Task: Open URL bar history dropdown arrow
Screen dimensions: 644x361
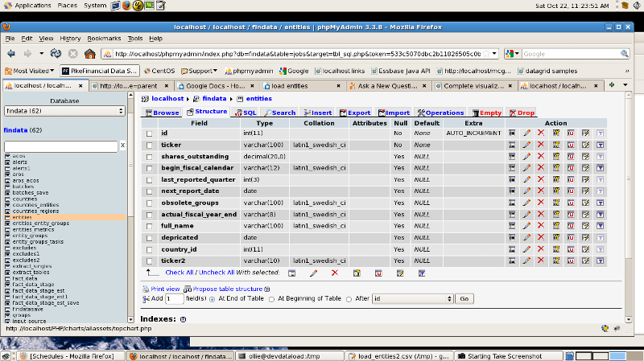Action: (x=494, y=54)
